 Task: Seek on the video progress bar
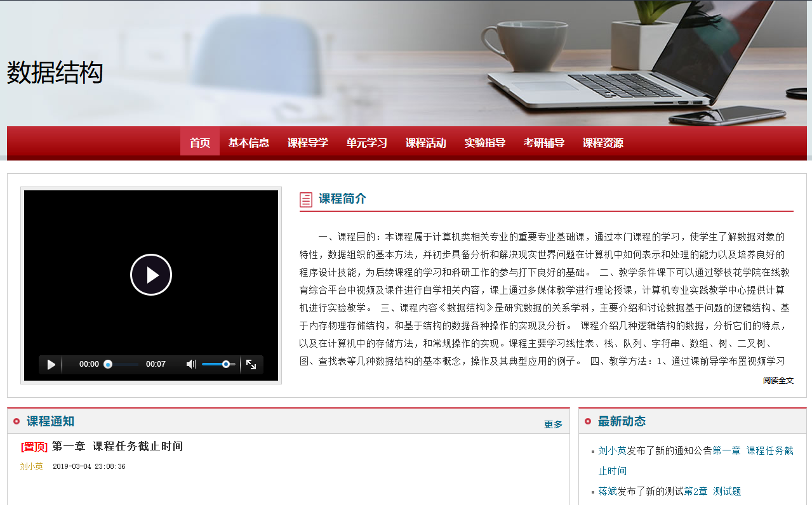121,364
